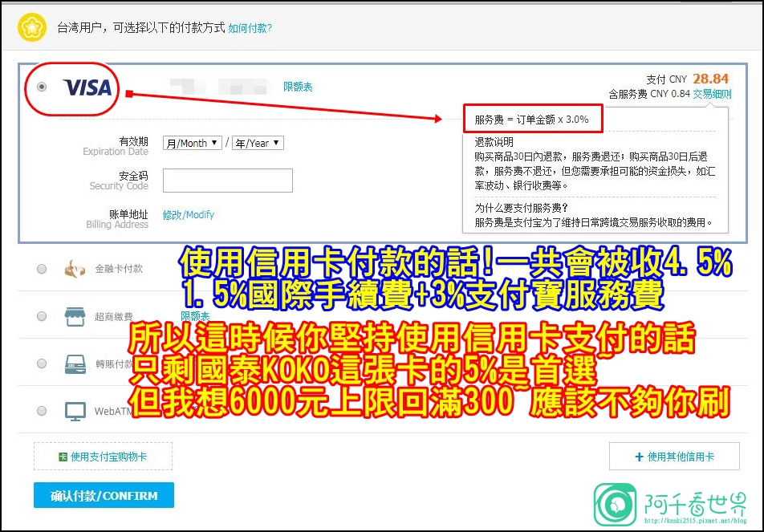Click the 轉賬付款 transfer icon
Image resolution: width=764 pixels, height=532 pixels.
75,364
